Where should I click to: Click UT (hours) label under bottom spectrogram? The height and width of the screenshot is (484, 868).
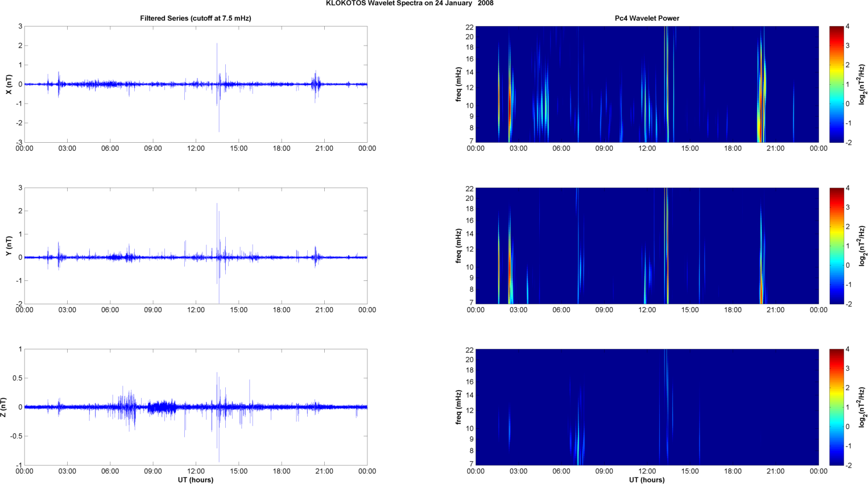point(647,480)
